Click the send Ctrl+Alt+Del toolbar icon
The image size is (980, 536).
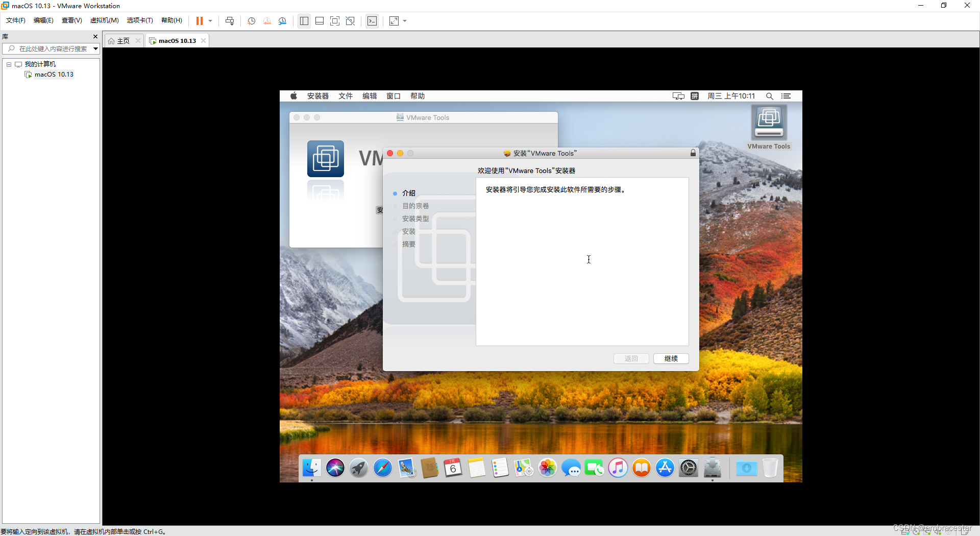pyautogui.click(x=230, y=21)
